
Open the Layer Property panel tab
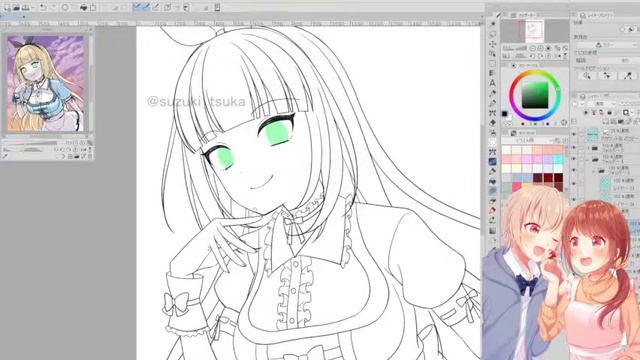click(x=597, y=15)
